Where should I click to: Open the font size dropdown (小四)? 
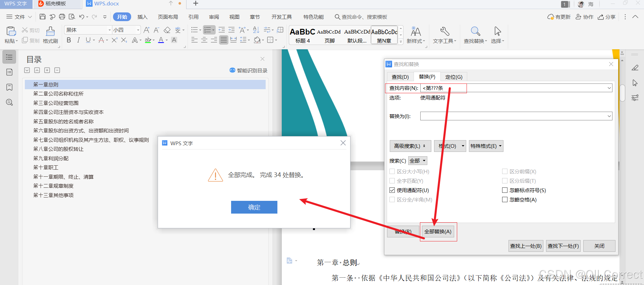pos(138,30)
